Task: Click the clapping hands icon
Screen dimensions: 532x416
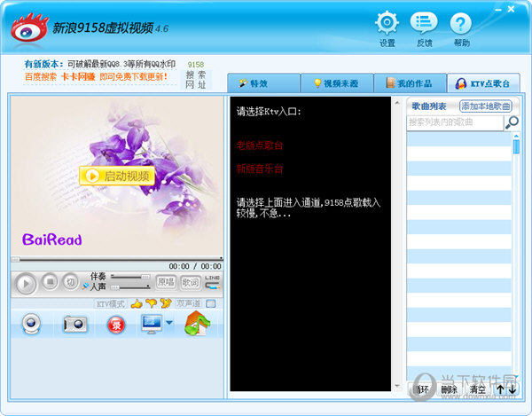Action: [166, 303]
